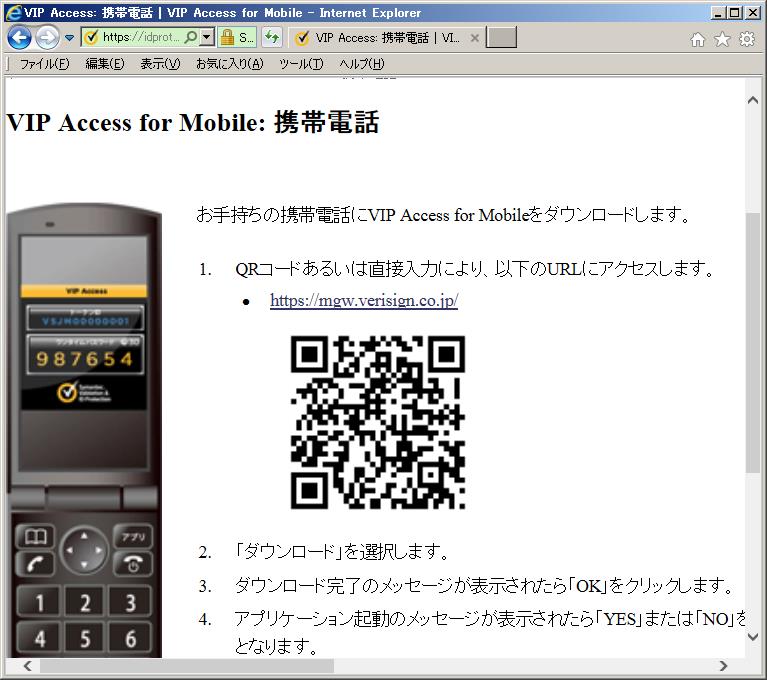Open the recent pages dropdown arrow
The width and height of the screenshot is (767, 680).
point(69,38)
